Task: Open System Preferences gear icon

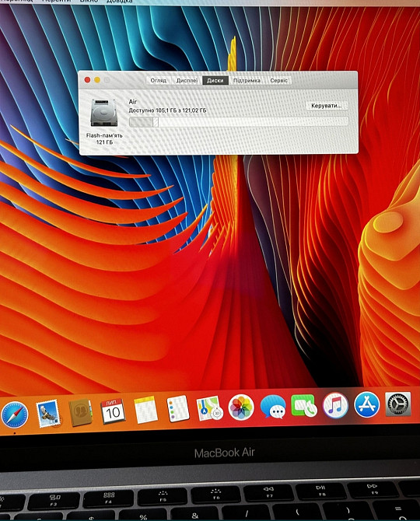Action: (x=397, y=404)
